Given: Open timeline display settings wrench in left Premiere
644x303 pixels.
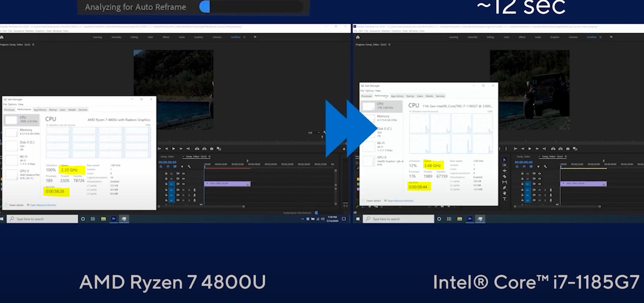Looking at the screenshot, I should coord(189,167).
